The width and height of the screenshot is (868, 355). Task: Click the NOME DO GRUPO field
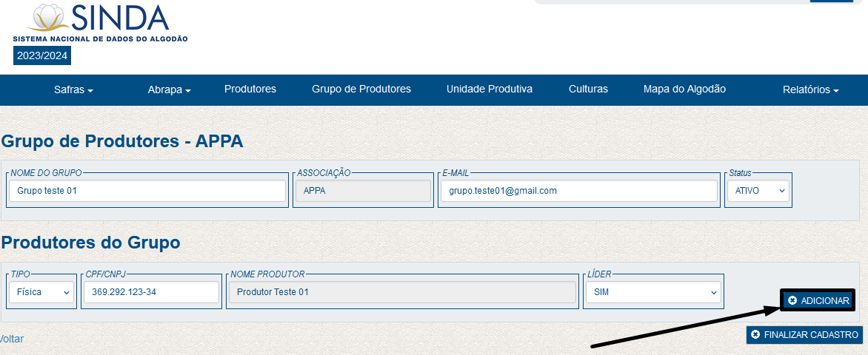(147, 191)
